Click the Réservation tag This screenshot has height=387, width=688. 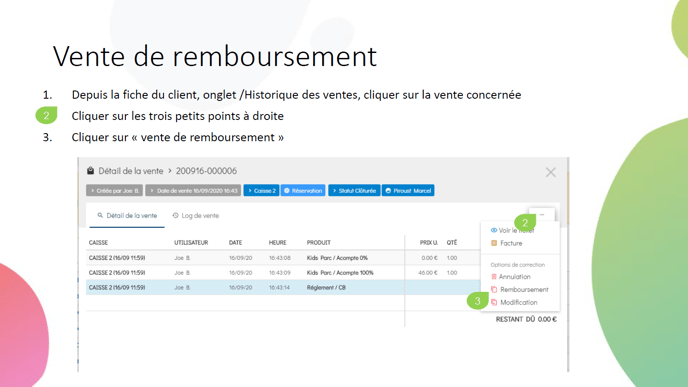tap(303, 190)
